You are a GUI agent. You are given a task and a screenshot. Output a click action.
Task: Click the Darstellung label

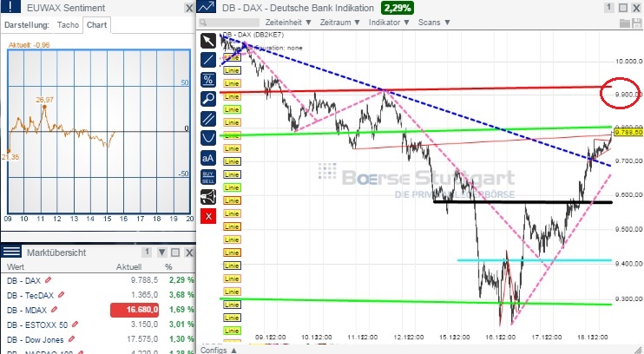[x=26, y=25]
